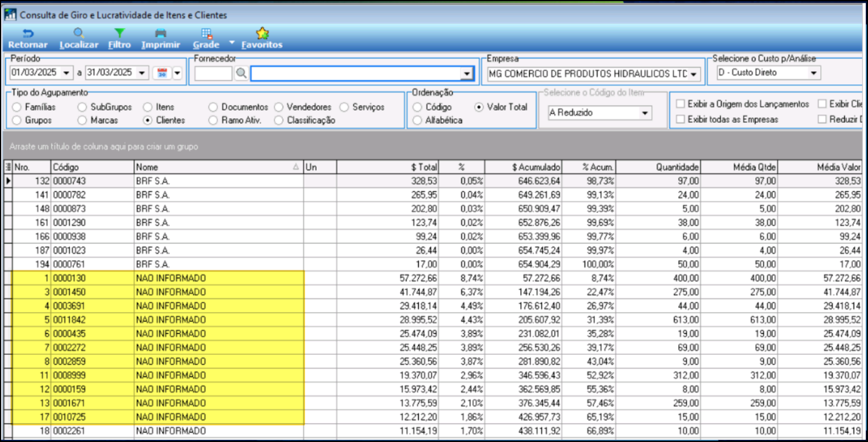Image resolution: width=868 pixels, height=442 pixels.
Task: Click the 0011842 code cell
Action: (93, 320)
